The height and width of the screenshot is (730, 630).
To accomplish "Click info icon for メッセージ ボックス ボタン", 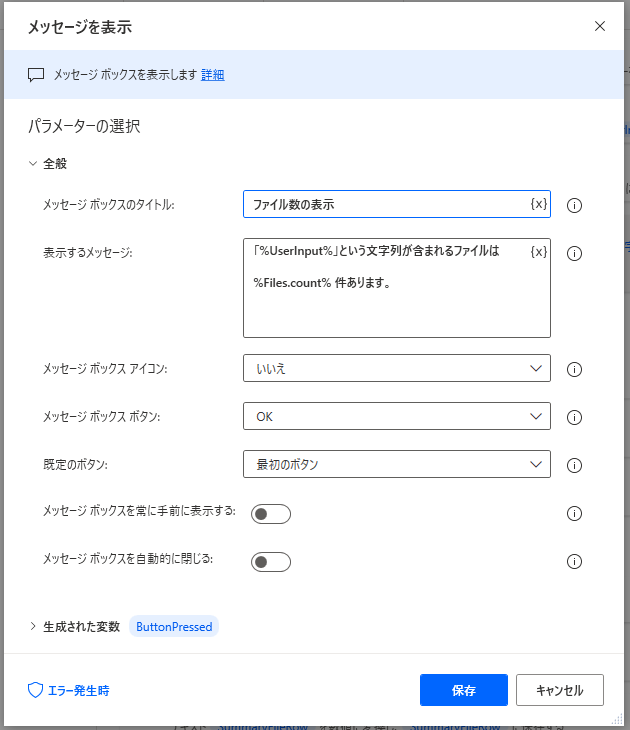I will pos(575,417).
